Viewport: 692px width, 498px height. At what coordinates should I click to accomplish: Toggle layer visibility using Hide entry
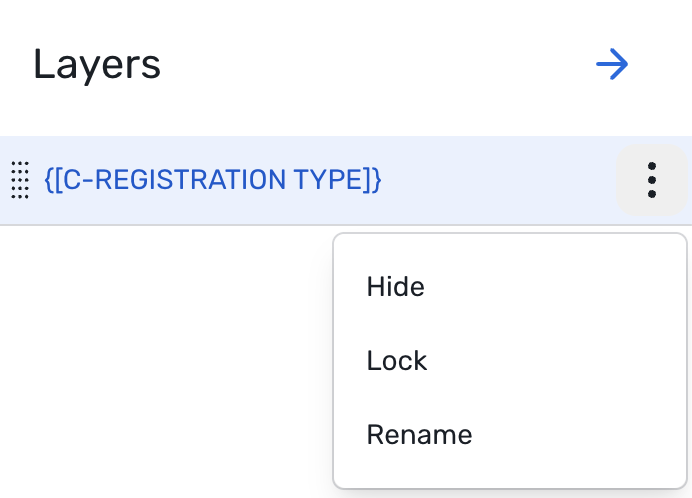396,287
